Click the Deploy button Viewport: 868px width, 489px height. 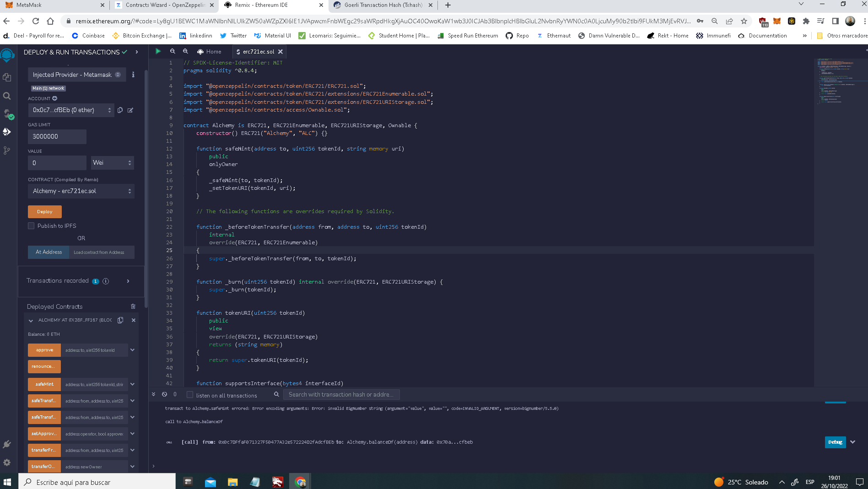[x=44, y=211]
